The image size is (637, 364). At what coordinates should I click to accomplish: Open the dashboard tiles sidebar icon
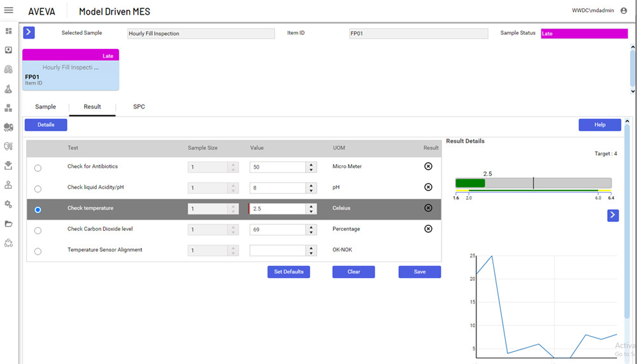coord(9,31)
